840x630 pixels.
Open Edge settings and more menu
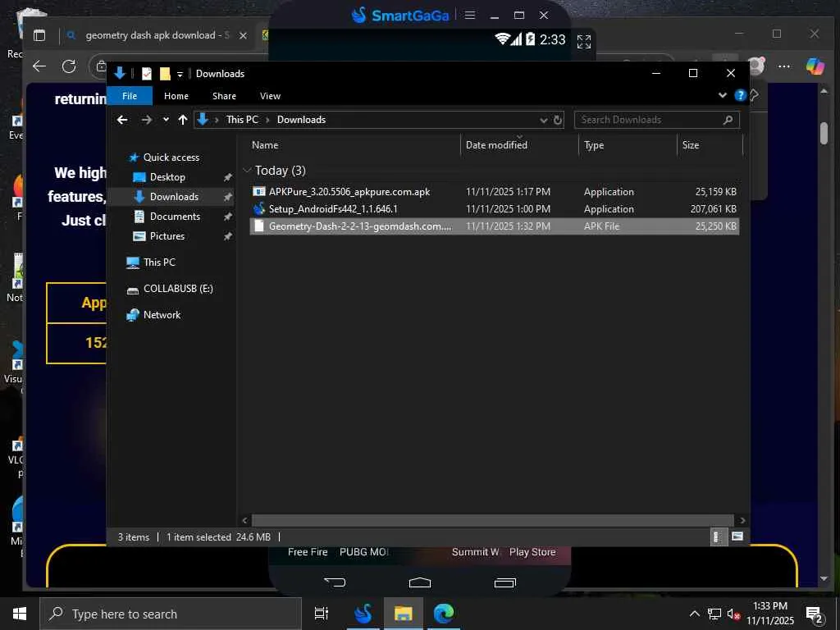[783, 66]
